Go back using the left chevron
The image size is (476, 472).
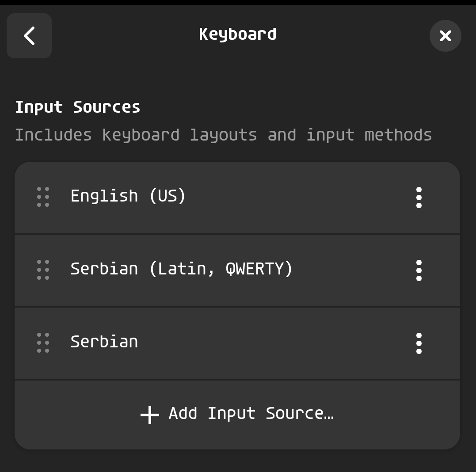coord(29,36)
